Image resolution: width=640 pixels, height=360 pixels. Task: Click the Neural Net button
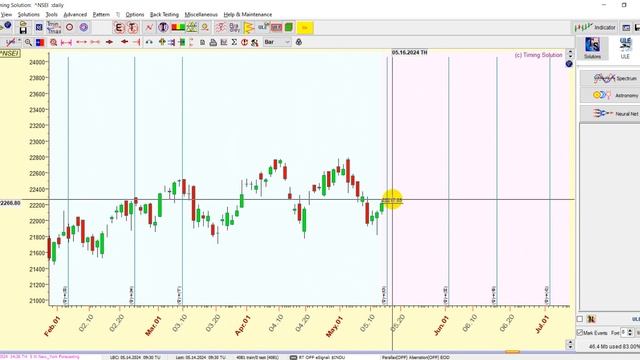pyautogui.click(x=610, y=113)
